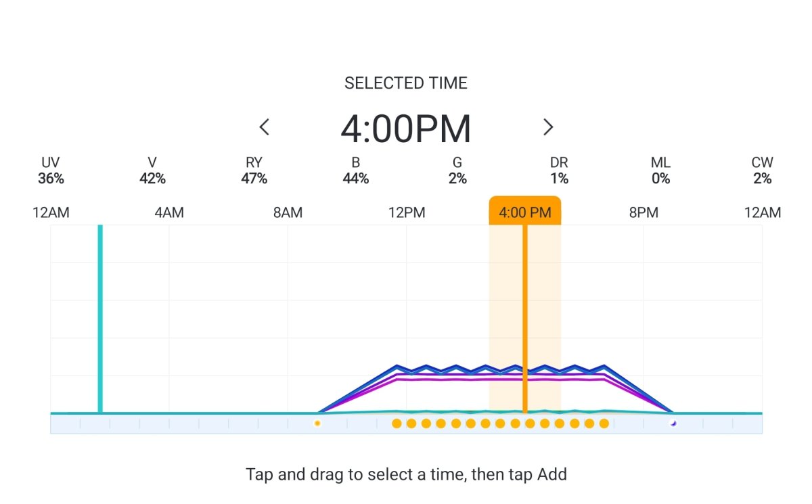Go to the next time point

coord(548,127)
